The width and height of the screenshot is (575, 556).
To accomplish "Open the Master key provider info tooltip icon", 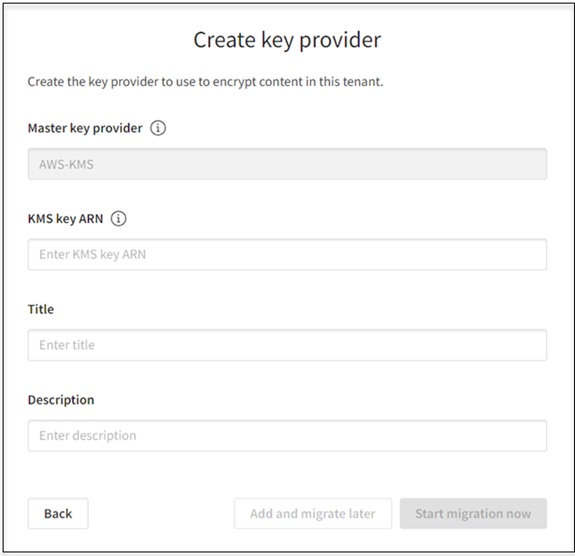I will 158,128.
